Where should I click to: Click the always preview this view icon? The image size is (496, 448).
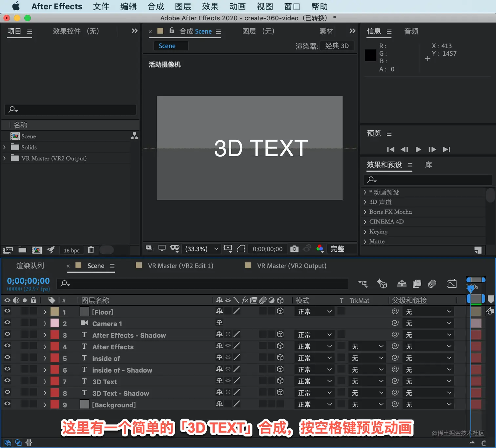click(150, 248)
